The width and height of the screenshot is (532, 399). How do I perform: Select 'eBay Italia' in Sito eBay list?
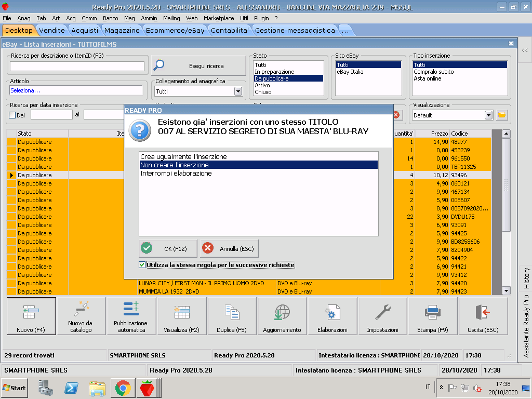click(x=368, y=72)
